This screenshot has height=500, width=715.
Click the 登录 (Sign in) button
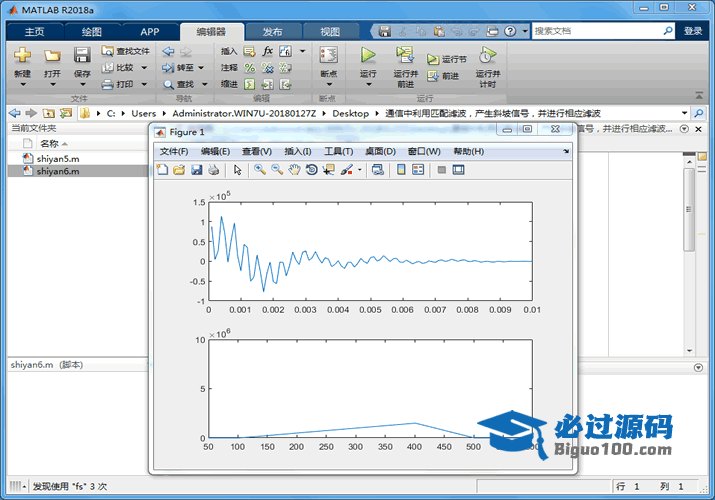[693, 31]
